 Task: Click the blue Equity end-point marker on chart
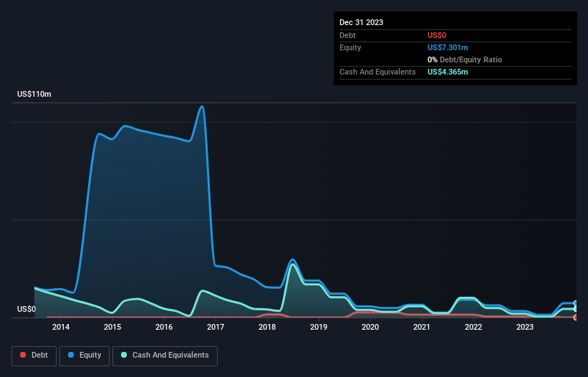coord(576,303)
